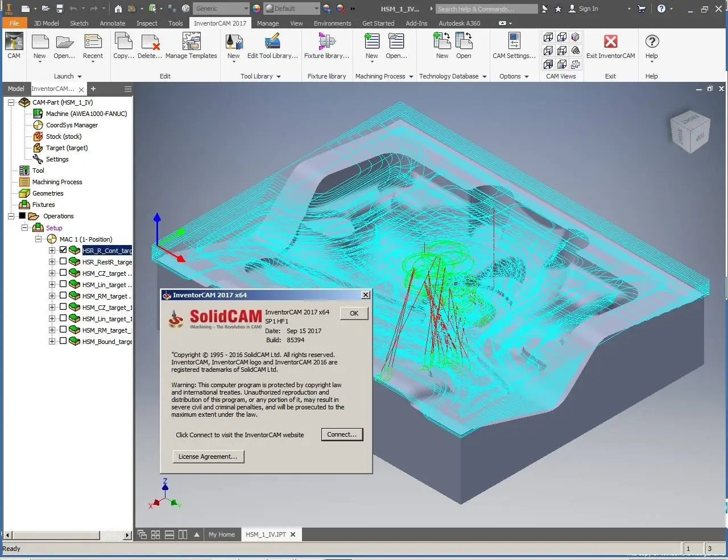The height and width of the screenshot is (560, 728).
Task: Click the shopping cart icon in title bar
Action: [x=642, y=9]
